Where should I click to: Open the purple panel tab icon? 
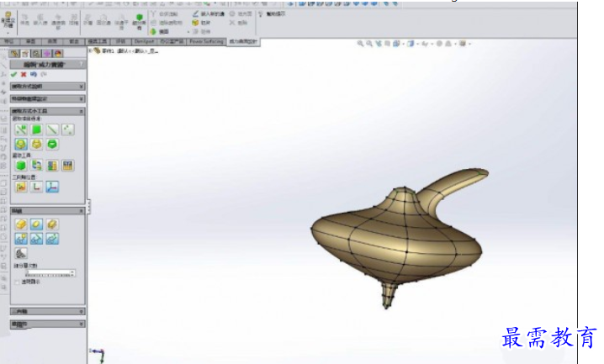click(47, 54)
